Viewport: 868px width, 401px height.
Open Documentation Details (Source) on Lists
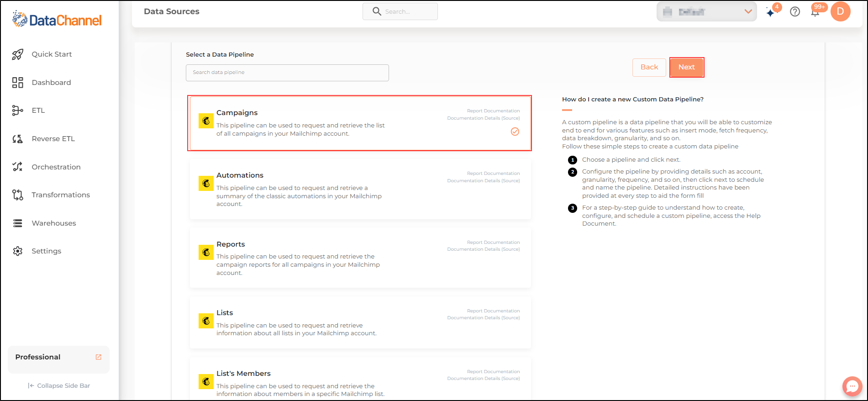483,318
